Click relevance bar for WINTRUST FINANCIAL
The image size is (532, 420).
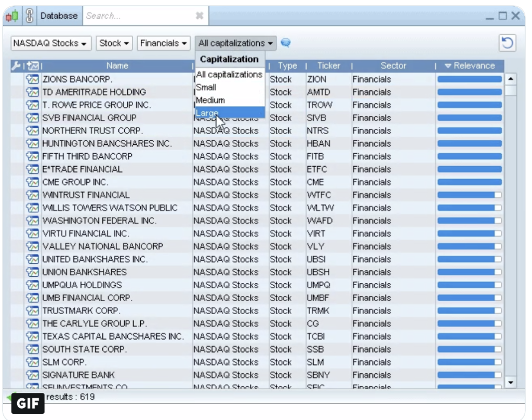[470, 195]
